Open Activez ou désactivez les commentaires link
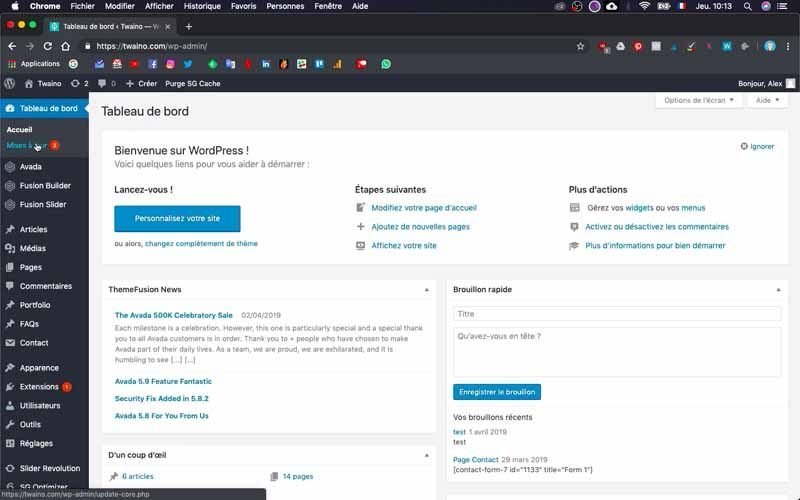 657,227
